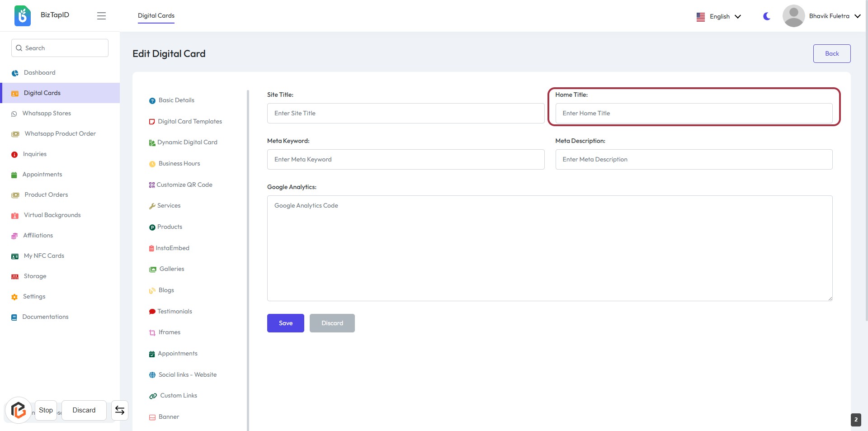Image resolution: width=868 pixels, height=431 pixels.
Task: Click the BizTapID logo icon
Action: pos(22,16)
